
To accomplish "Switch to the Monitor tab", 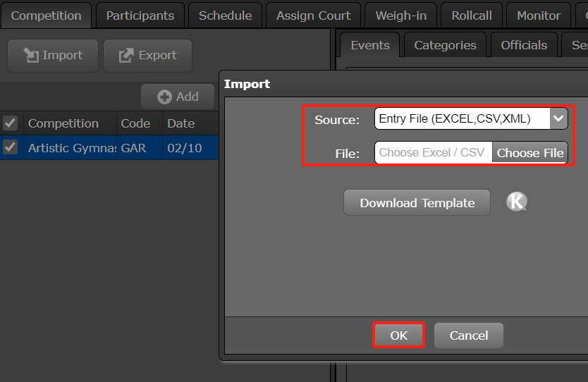I will 539,16.
